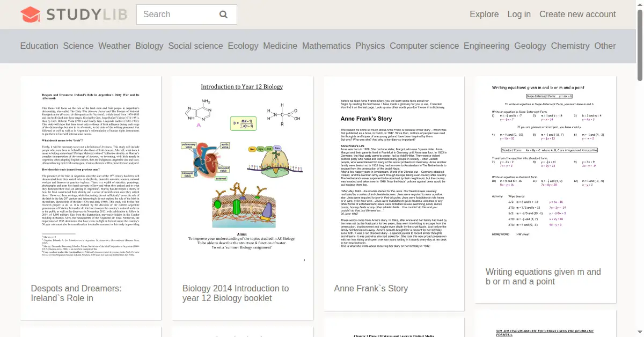
Task: Select the Computer science category
Action: pos(425,46)
